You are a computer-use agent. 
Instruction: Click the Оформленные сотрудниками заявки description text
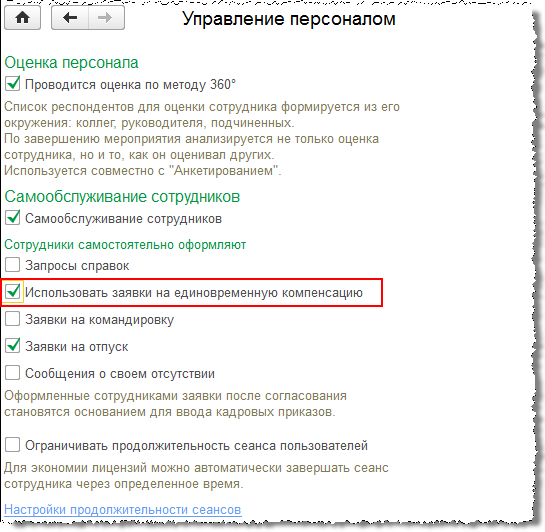point(175,404)
